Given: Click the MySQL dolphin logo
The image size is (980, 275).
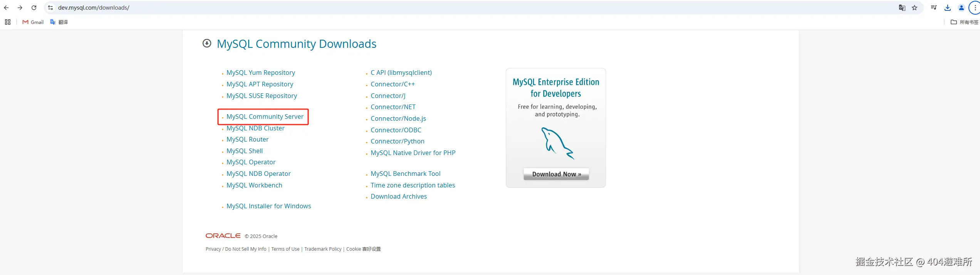Looking at the screenshot, I should (x=557, y=143).
